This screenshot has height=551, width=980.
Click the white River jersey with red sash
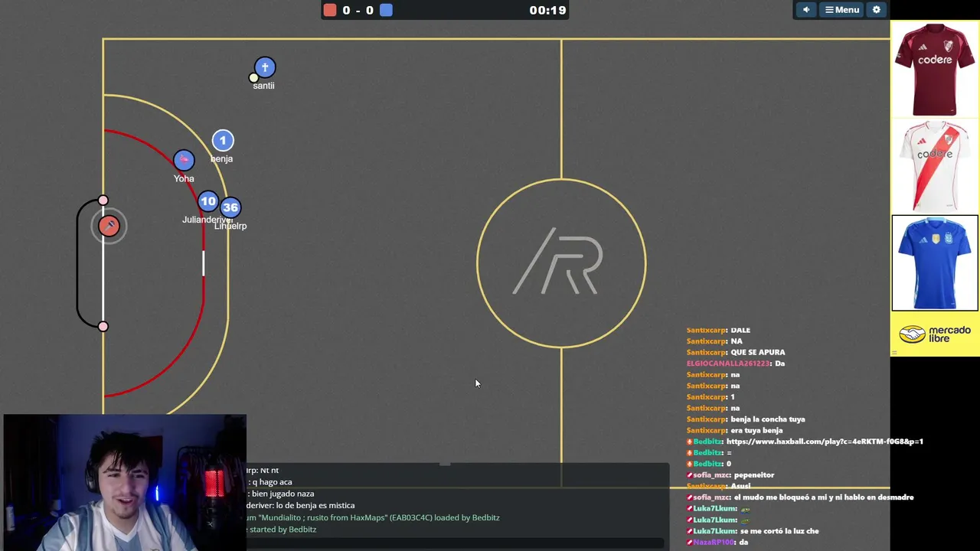point(935,166)
